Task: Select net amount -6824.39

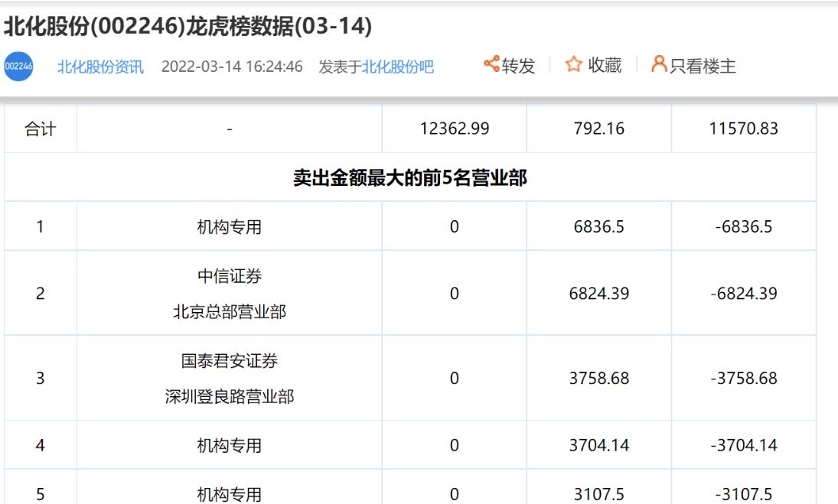Action: pyautogui.click(x=743, y=294)
